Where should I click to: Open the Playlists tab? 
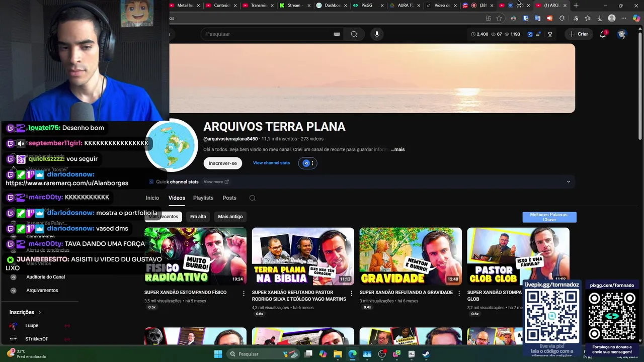pyautogui.click(x=203, y=198)
